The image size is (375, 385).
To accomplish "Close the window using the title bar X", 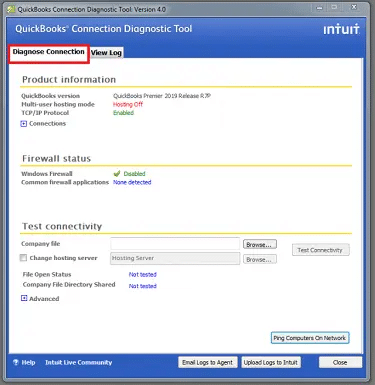I will coord(354,8).
